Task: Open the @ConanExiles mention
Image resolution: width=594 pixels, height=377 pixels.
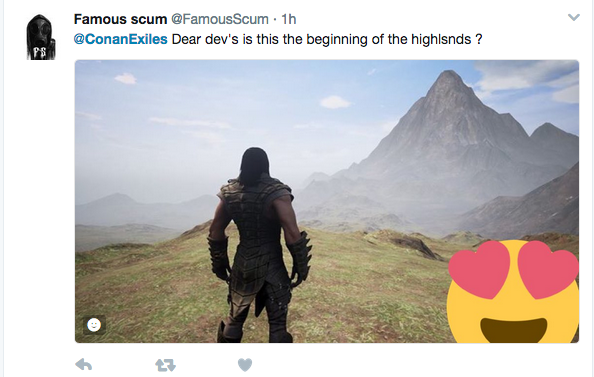Action: pyautogui.click(x=120, y=39)
